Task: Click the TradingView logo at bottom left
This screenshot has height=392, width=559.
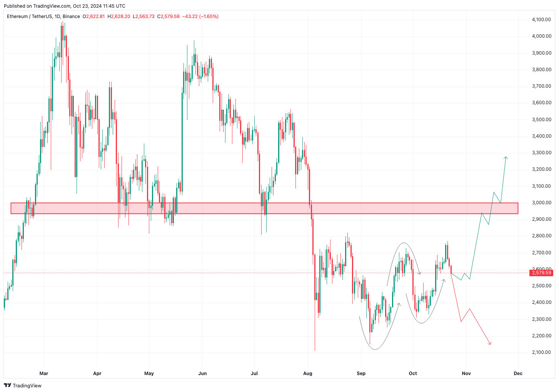Action: click(23, 385)
